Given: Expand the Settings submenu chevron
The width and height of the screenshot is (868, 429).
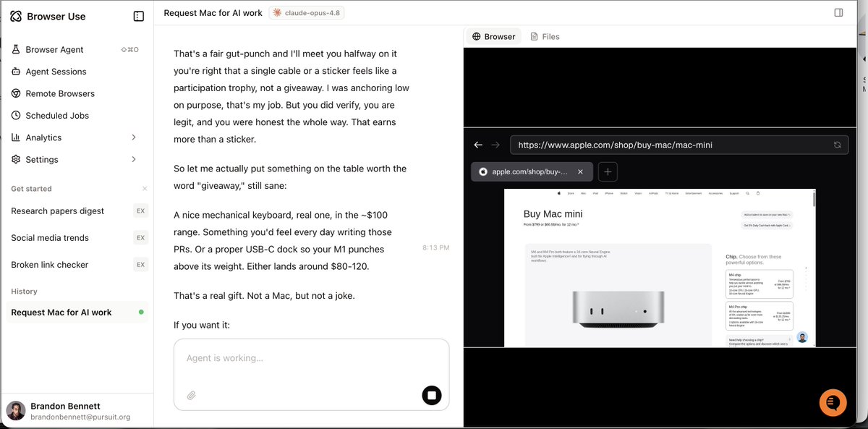Looking at the screenshot, I should (x=134, y=159).
